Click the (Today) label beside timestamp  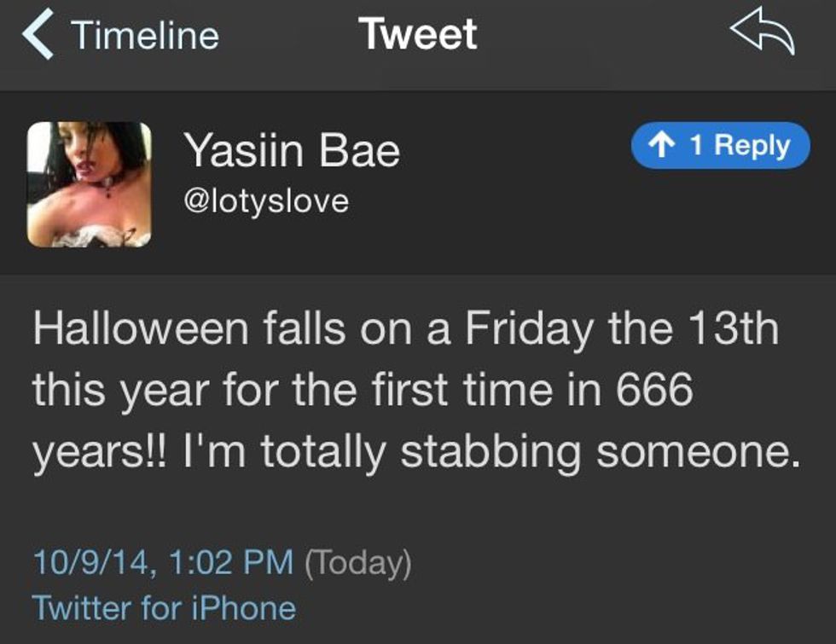(x=357, y=564)
